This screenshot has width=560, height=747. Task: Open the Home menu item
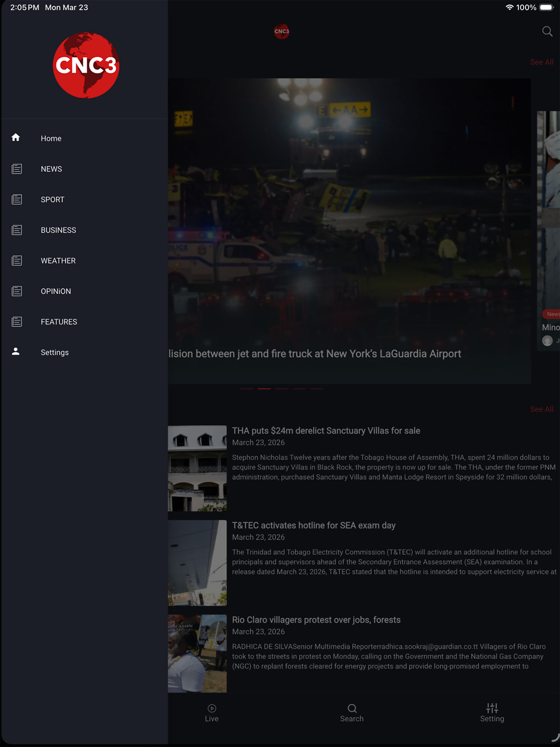[x=84, y=138]
